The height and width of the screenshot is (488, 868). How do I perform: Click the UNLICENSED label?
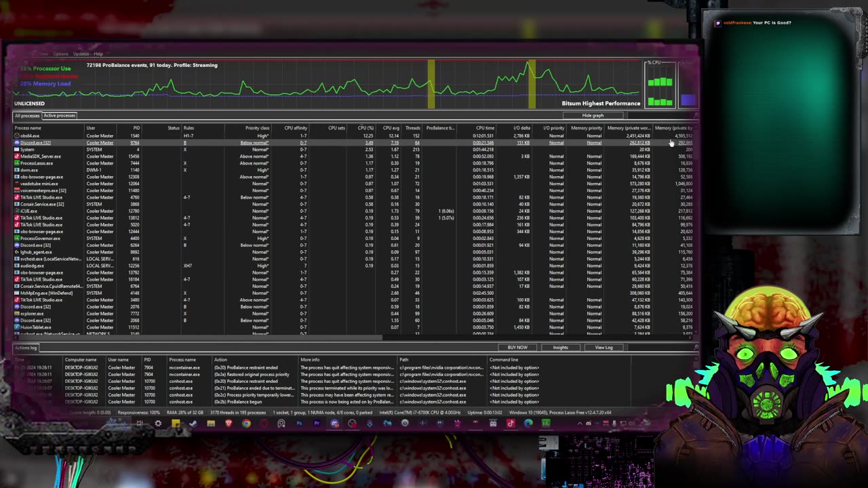coord(29,103)
